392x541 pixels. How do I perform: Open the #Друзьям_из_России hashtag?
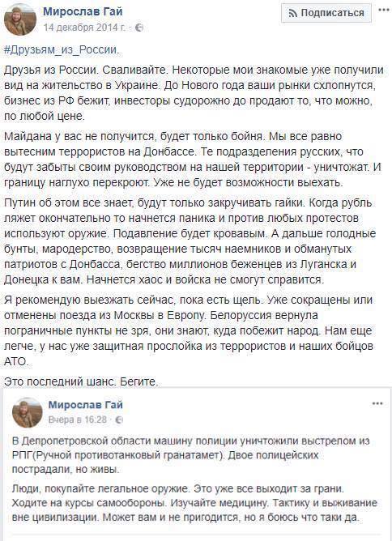62,49
